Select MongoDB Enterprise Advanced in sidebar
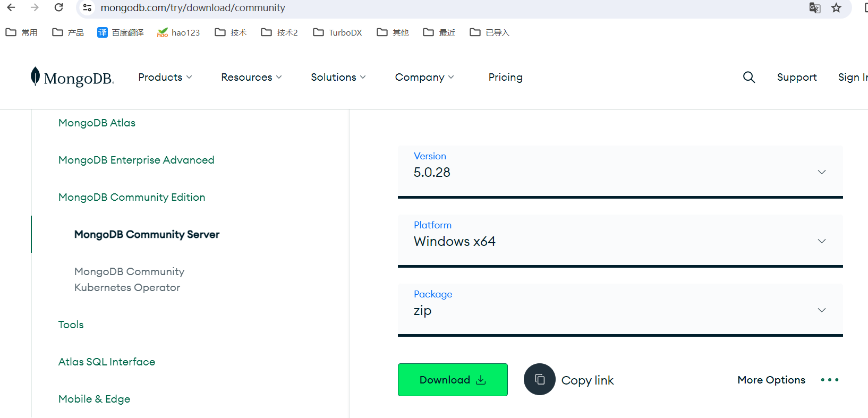This screenshot has width=868, height=418. click(x=137, y=160)
